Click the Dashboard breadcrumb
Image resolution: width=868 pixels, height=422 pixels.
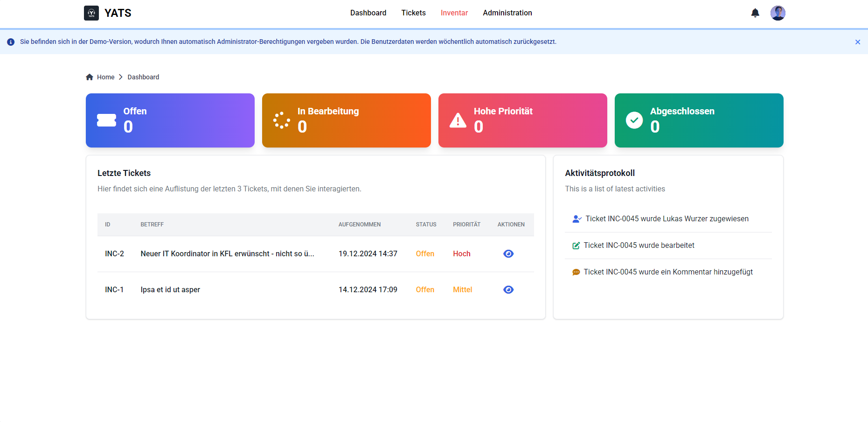tap(143, 77)
